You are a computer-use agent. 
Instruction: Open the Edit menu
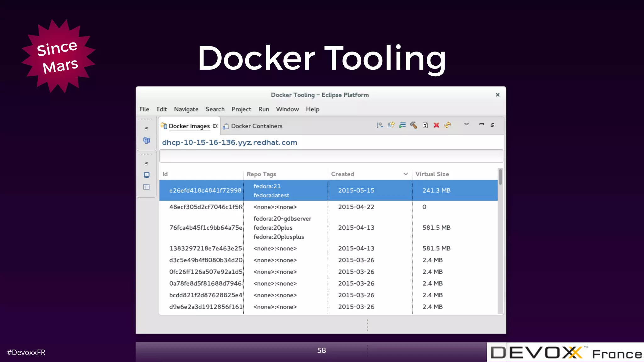tap(162, 109)
